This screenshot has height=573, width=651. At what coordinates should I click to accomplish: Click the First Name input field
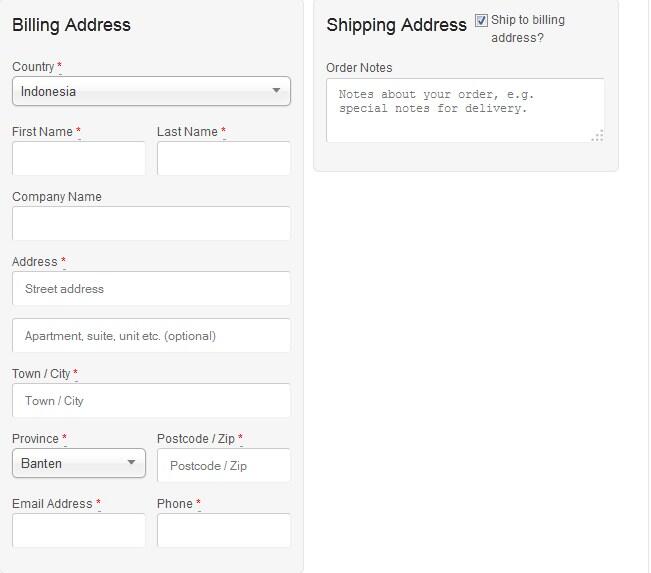coord(79,158)
